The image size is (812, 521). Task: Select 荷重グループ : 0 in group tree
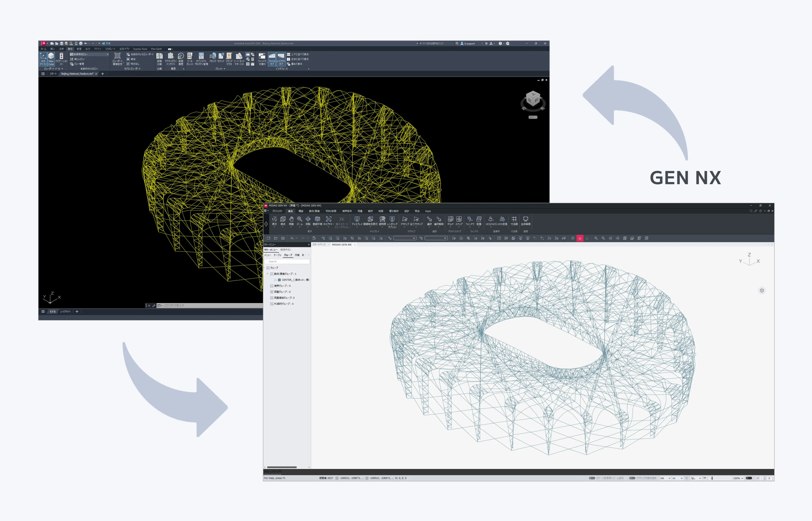point(280,292)
